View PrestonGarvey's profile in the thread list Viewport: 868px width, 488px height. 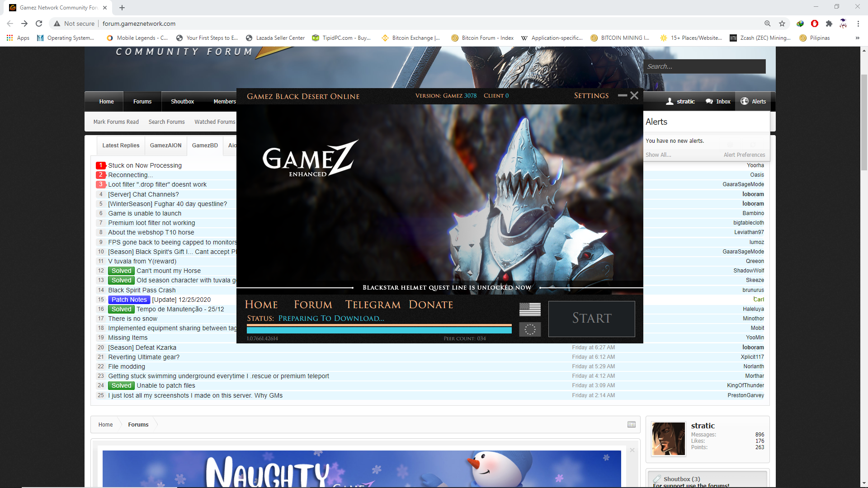pos(745,395)
